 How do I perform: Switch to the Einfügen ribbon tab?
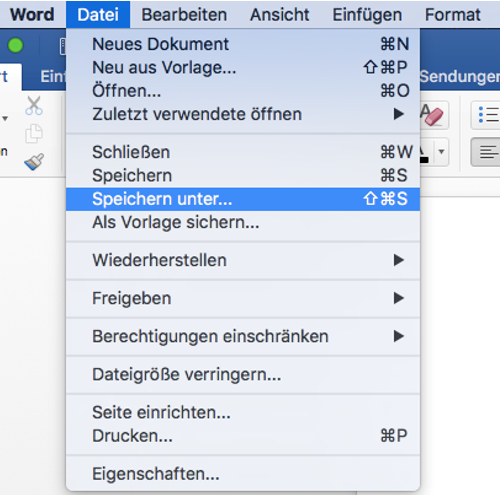(53, 77)
